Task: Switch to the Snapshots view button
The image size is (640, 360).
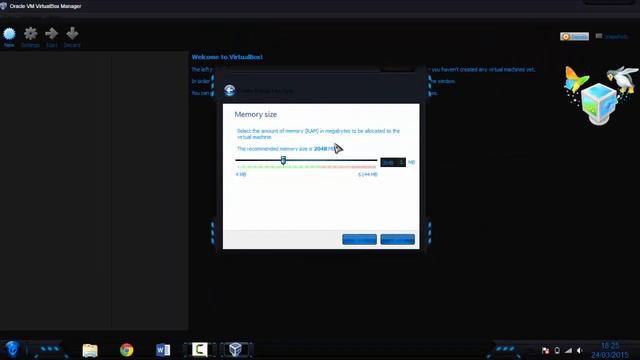Action: pyautogui.click(x=612, y=36)
